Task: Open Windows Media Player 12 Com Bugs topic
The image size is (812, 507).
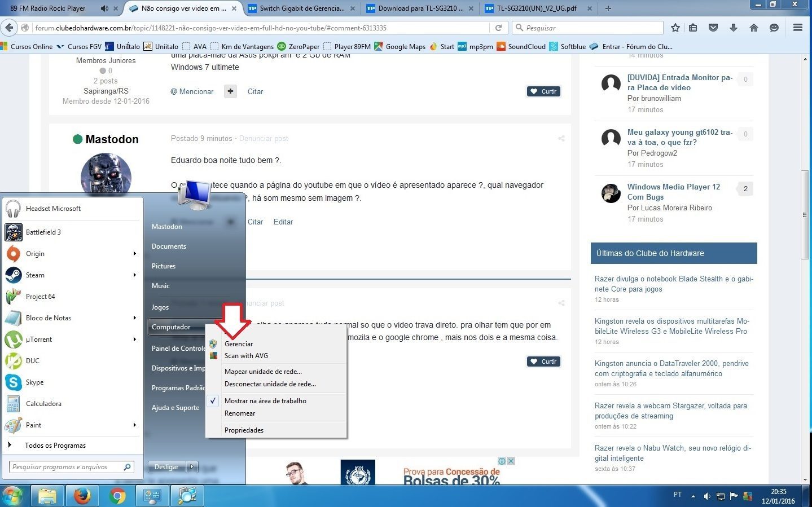Action: pos(674,192)
